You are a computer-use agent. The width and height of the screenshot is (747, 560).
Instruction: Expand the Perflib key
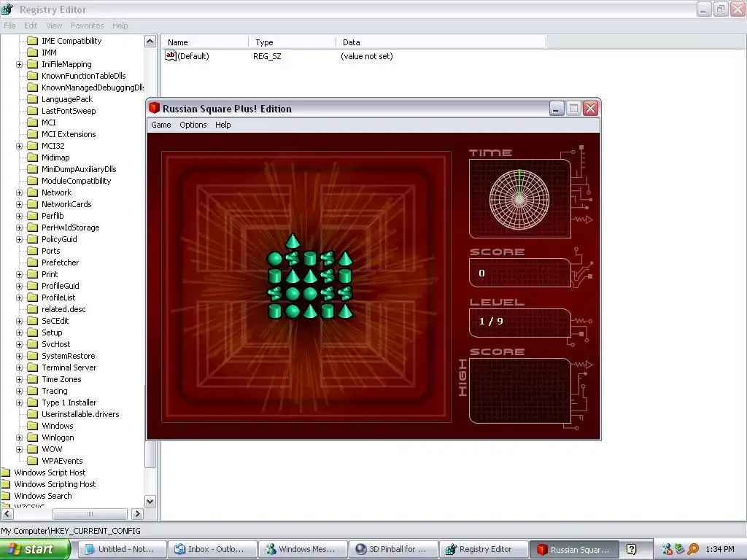point(19,216)
